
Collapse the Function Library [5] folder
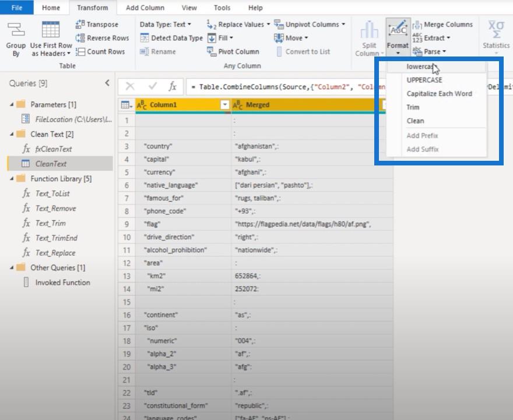[x=12, y=179]
